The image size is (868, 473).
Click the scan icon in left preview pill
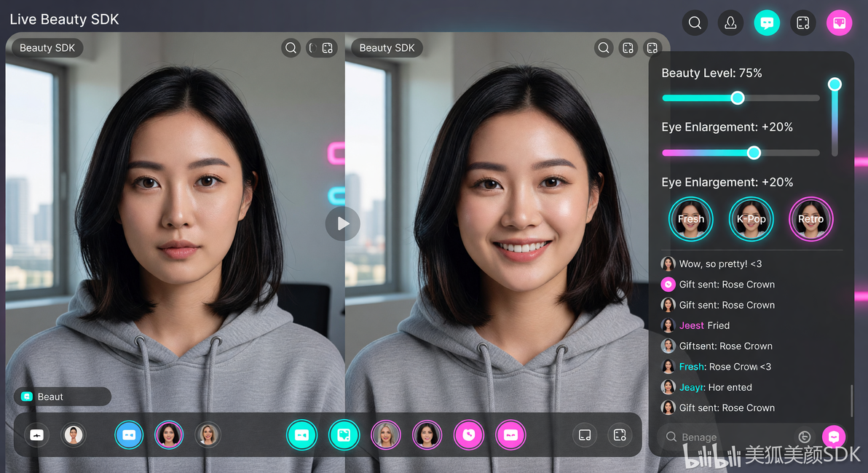pos(327,48)
